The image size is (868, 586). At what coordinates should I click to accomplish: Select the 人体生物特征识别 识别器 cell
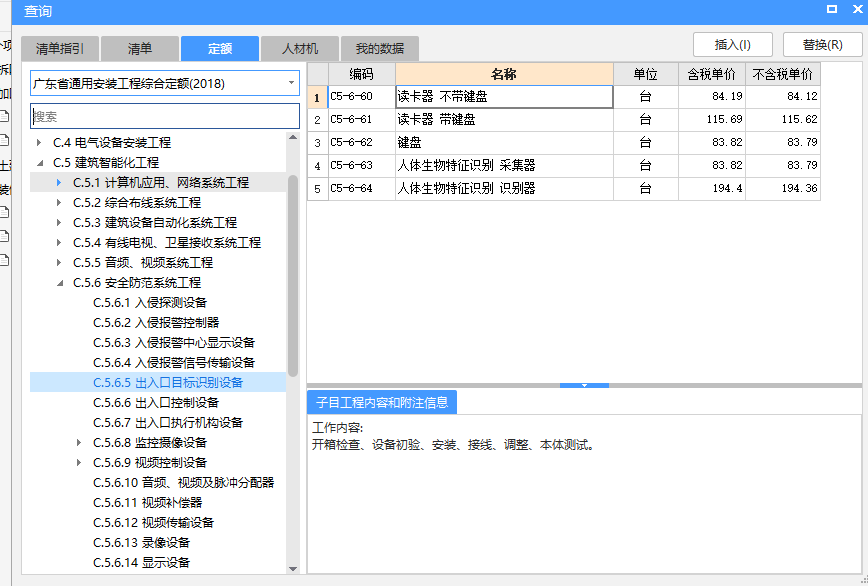(504, 189)
